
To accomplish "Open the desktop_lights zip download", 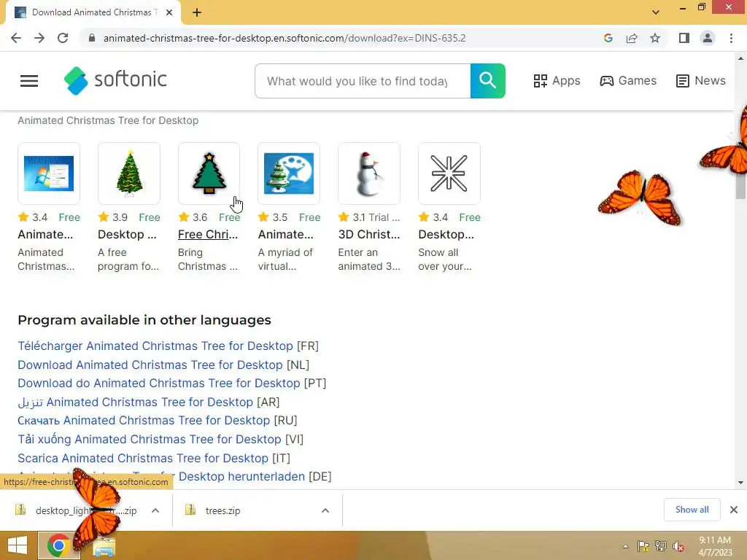I will [76, 510].
